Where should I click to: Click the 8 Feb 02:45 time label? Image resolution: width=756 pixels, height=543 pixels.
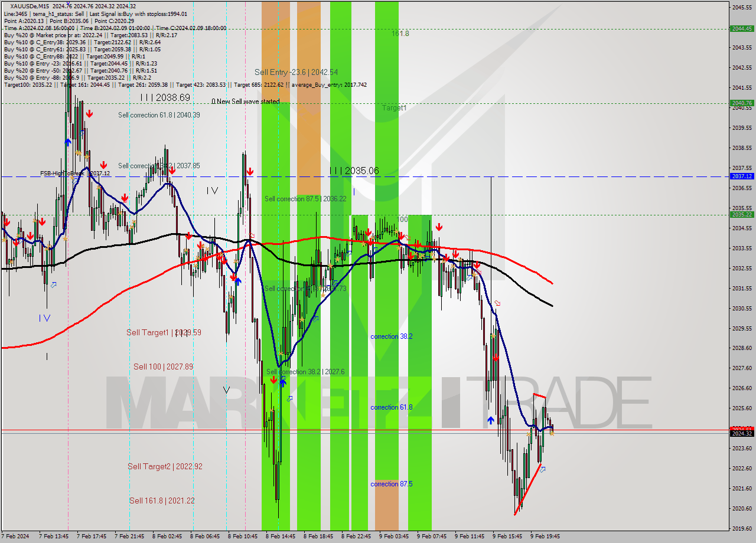click(167, 537)
